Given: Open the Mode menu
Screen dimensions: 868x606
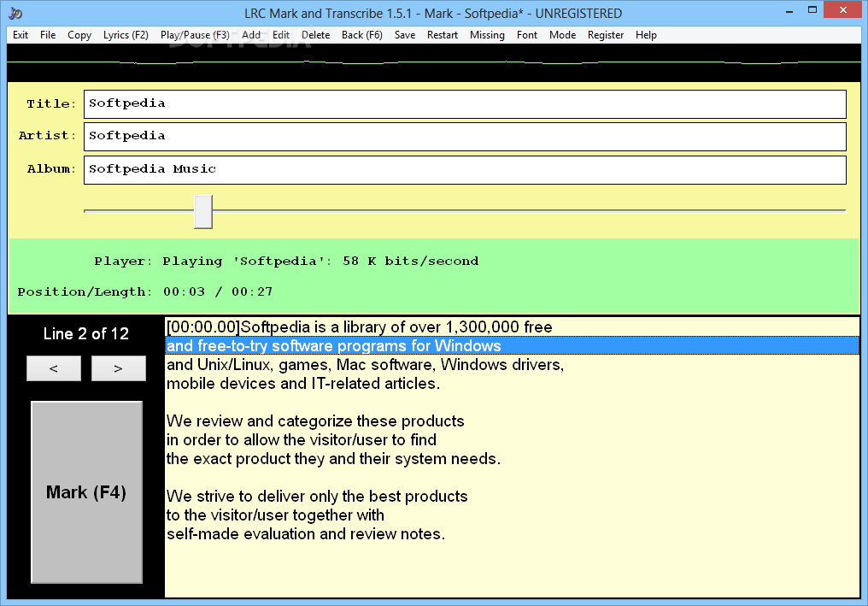Looking at the screenshot, I should point(562,35).
